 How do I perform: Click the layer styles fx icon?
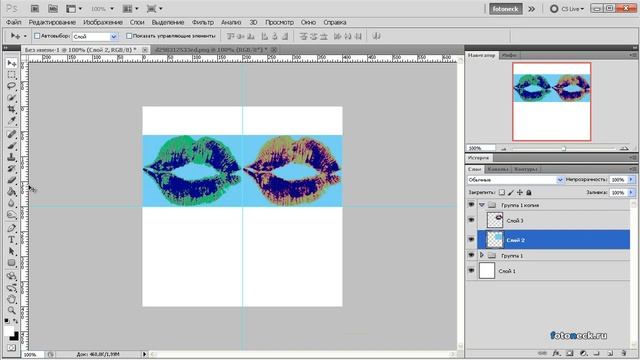(556, 353)
